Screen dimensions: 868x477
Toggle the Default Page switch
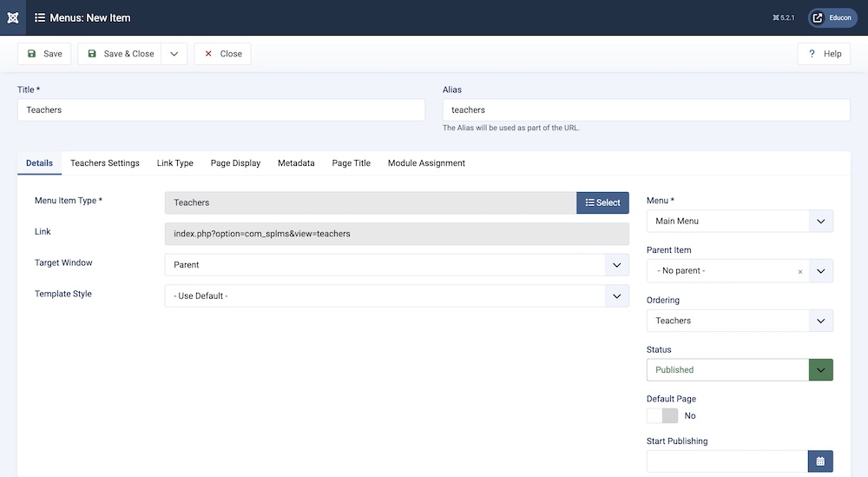(662, 415)
